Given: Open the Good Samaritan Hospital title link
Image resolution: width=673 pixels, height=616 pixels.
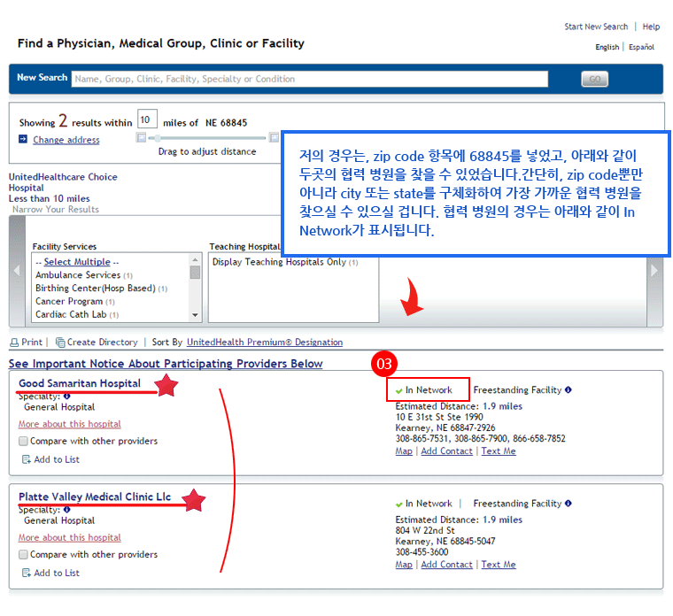Looking at the screenshot, I should pos(80,383).
